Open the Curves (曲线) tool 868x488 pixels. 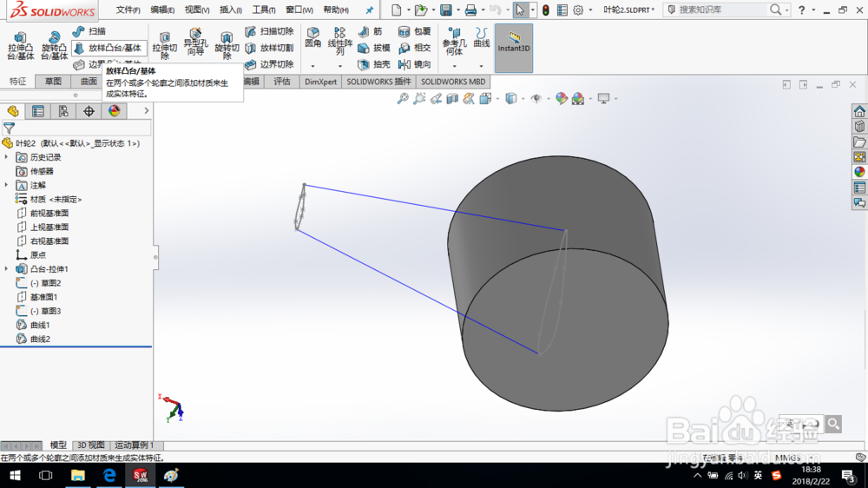(x=482, y=37)
